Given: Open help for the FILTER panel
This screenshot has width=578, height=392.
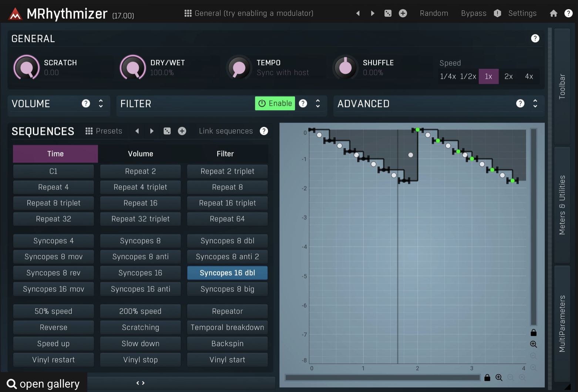Looking at the screenshot, I should (x=303, y=104).
